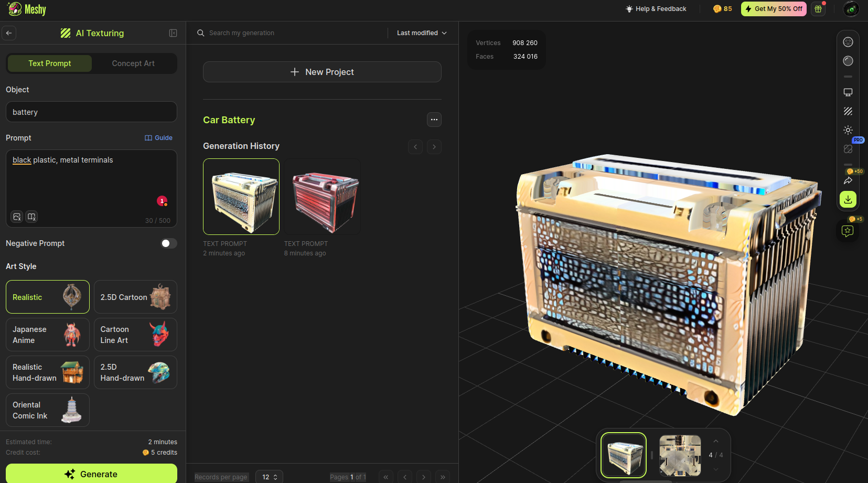Click the down chevron in texture selector
Screen dimensions: 868x483
(x=716, y=469)
